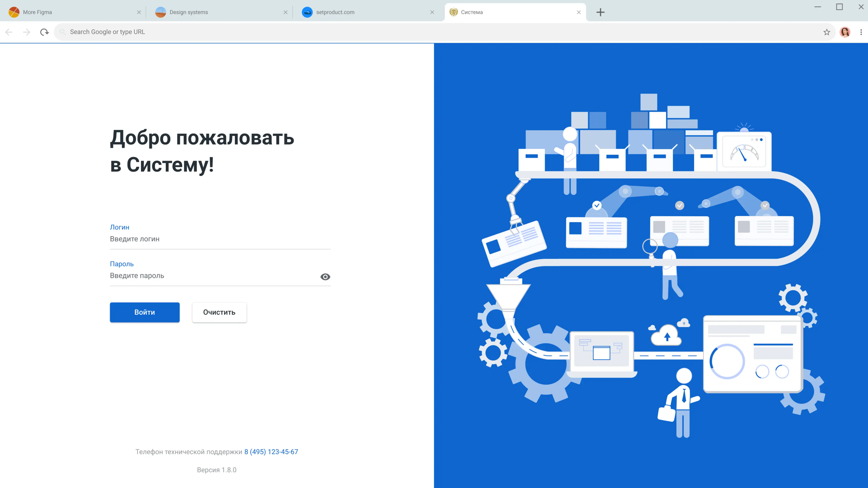868x488 pixels.
Task: Click the search magnifier in the address bar
Action: click(62, 32)
